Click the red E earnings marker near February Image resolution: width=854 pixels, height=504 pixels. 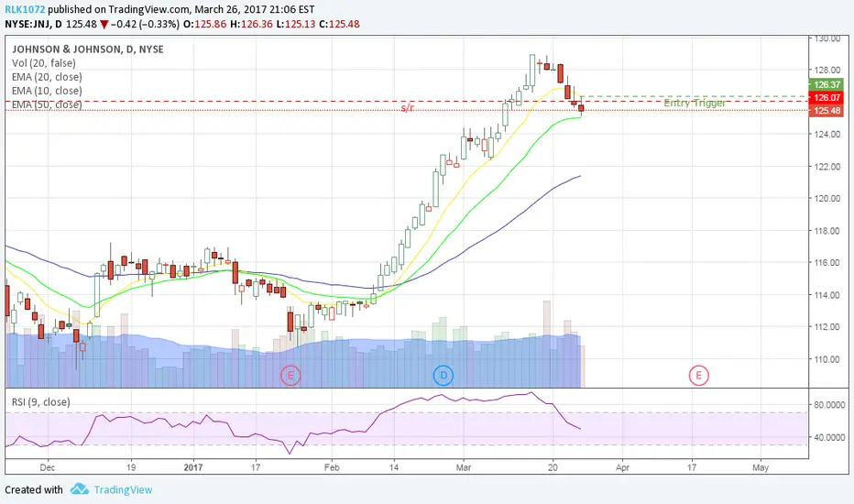(290, 376)
